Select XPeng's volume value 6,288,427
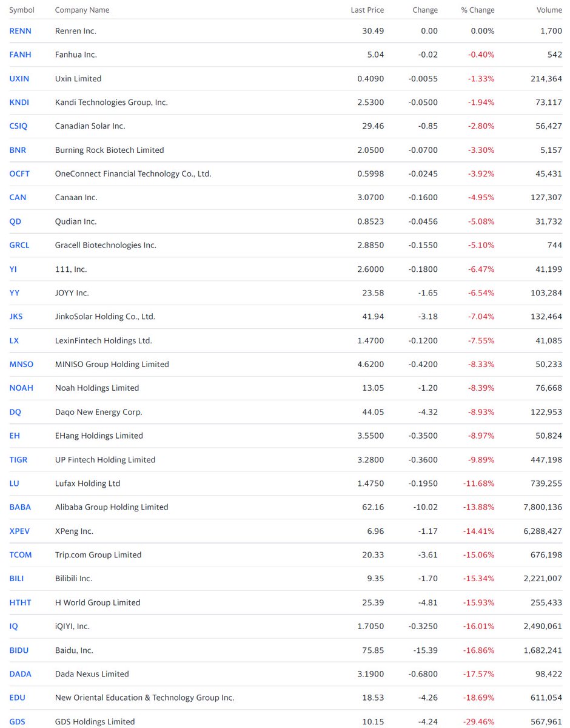The width and height of the screenshot is (570, 728). (x=543, y=531)
